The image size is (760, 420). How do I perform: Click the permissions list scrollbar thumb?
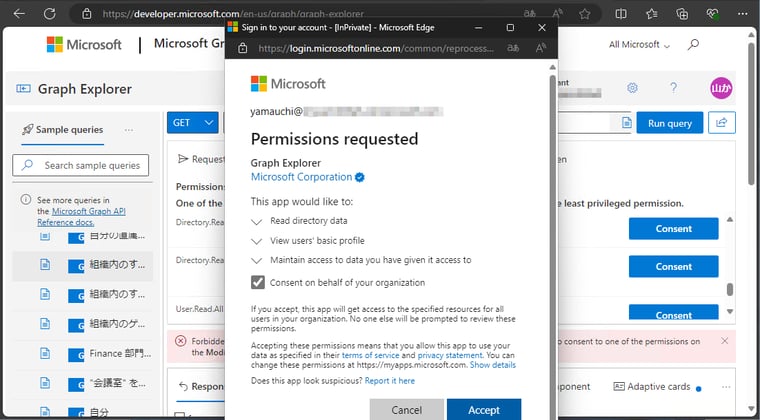click(730, 289)
